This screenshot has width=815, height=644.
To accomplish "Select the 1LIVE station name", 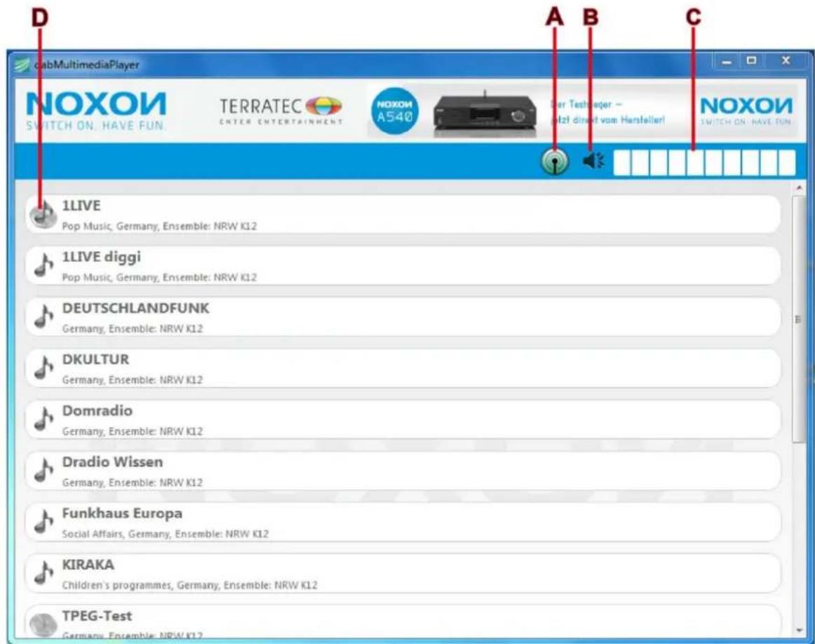I will pos(81,206).
